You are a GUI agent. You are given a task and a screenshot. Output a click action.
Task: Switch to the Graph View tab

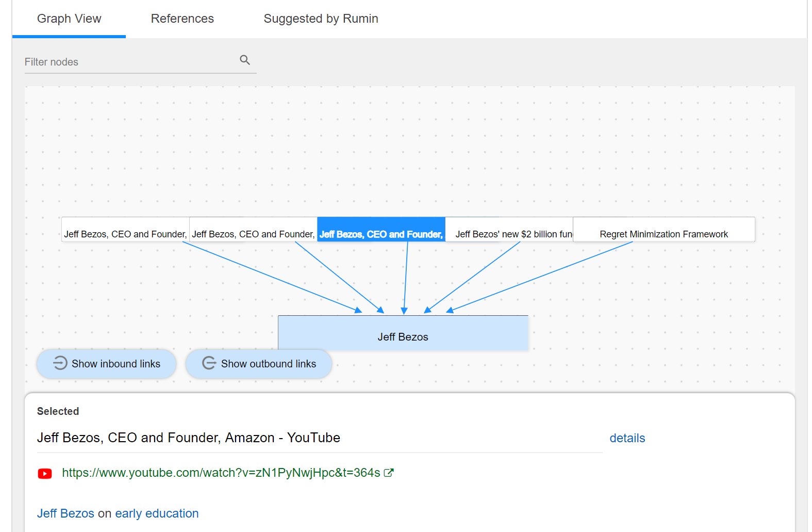coord(69,19)
